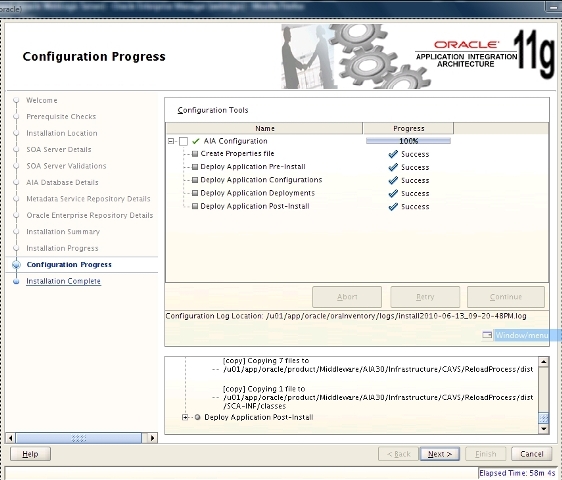Viewport: 562px width, 480px height.
Task: Click the log panel vertical scrollbar thumb
Action: click(544, 418)
